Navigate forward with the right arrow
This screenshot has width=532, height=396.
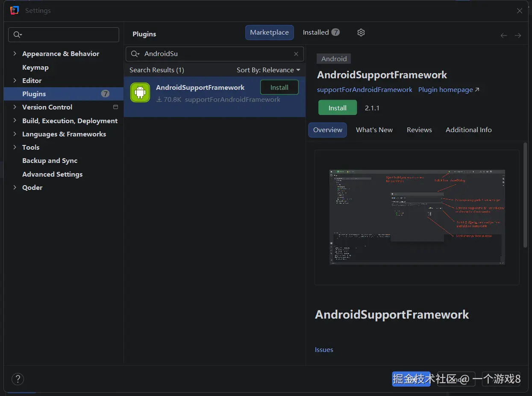(518, 35)
